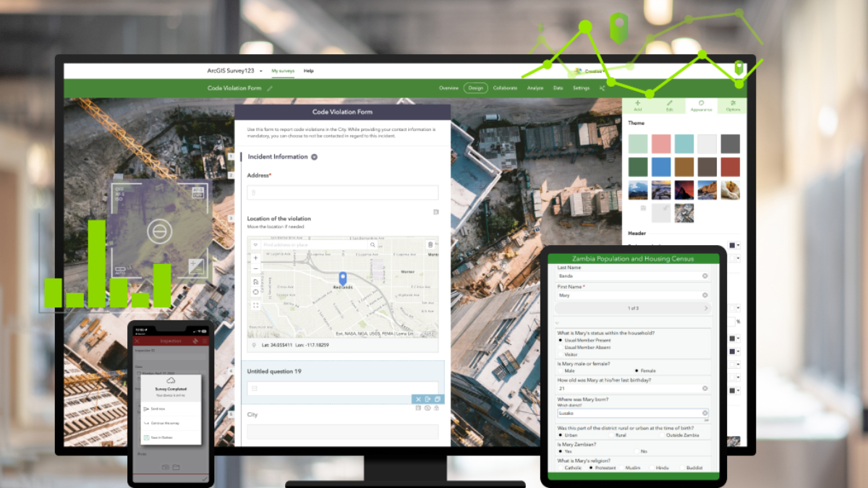Collapse the Incident Information group
Viewport: 868px width, 488px height.
314,157
